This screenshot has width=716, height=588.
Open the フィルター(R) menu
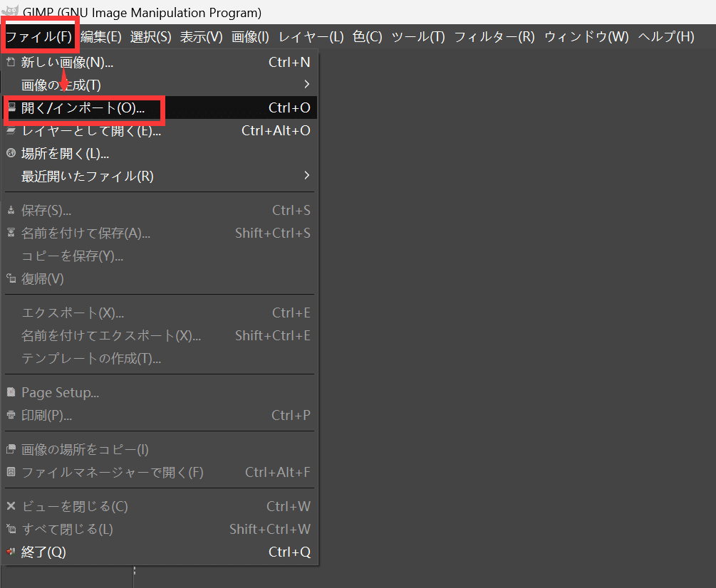pos(494,36)
